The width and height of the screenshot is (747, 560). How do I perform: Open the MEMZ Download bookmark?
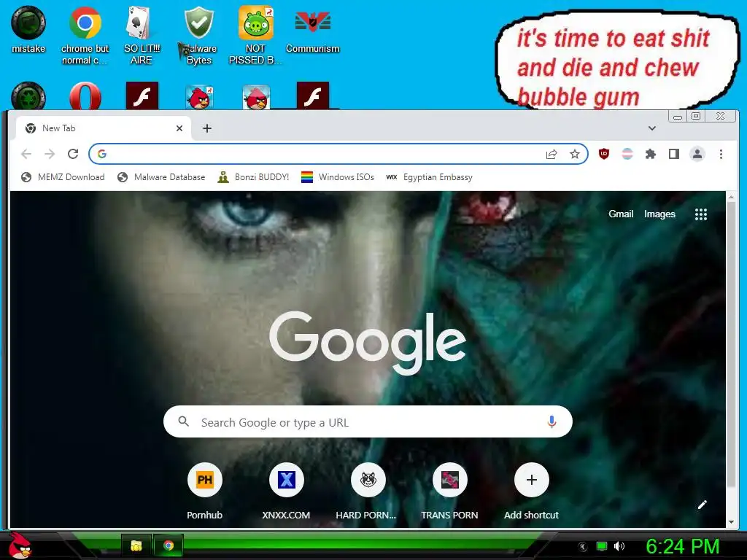point(63,177)
